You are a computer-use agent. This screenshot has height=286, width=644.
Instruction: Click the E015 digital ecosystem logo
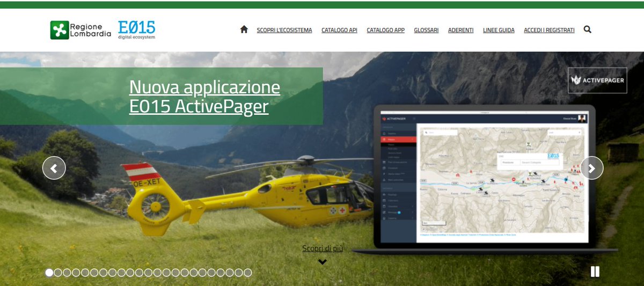[x=137, y=30]
